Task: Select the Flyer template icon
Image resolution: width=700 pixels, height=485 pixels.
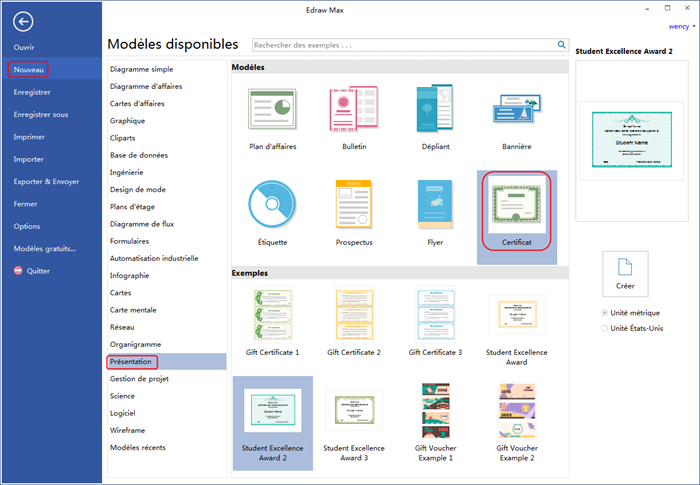Action: [435, 204]
